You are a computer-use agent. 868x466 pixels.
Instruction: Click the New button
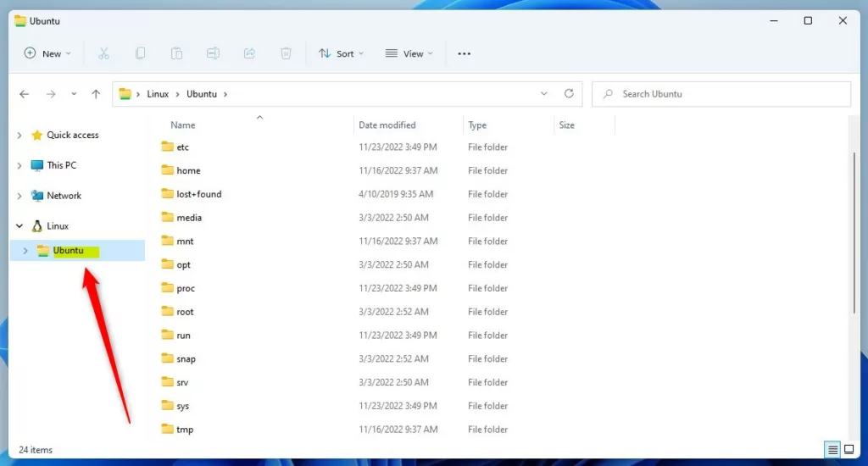(47, 53)
